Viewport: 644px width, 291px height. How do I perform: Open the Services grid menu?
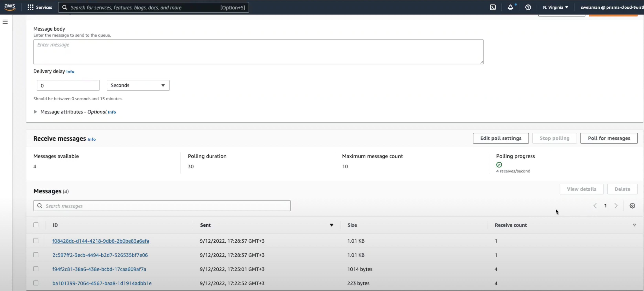point(40,7)
